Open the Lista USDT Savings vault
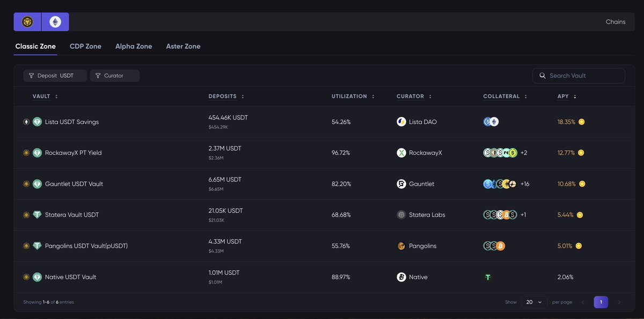This screenshot has width=644, height=319. click(x=72, y=122)
